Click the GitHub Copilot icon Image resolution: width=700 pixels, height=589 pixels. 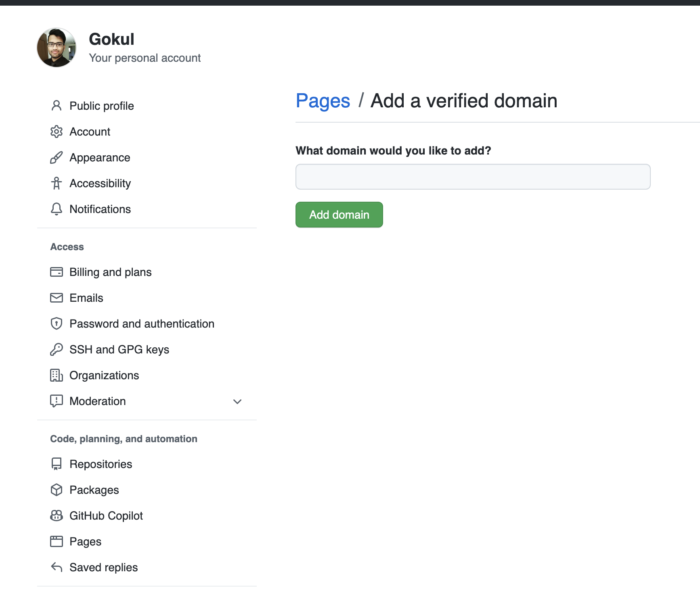pyautogui.click(x=57, y=516)
